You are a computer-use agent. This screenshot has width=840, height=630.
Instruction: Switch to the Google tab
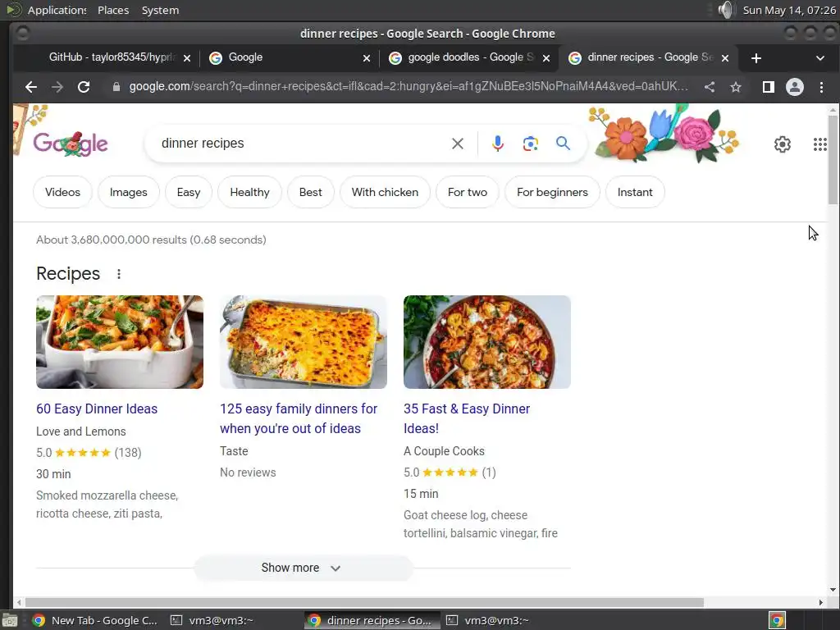(x=290, y=57)
